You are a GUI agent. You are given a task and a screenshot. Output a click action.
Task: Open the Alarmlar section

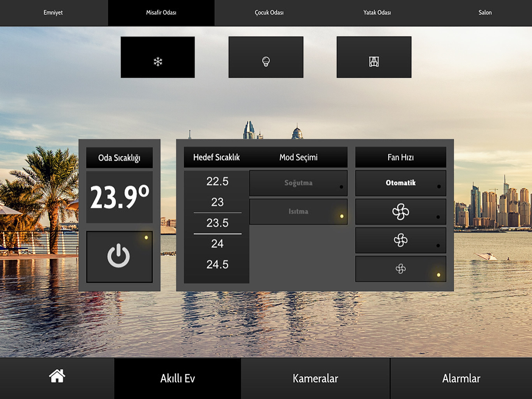tap(461, 379)
